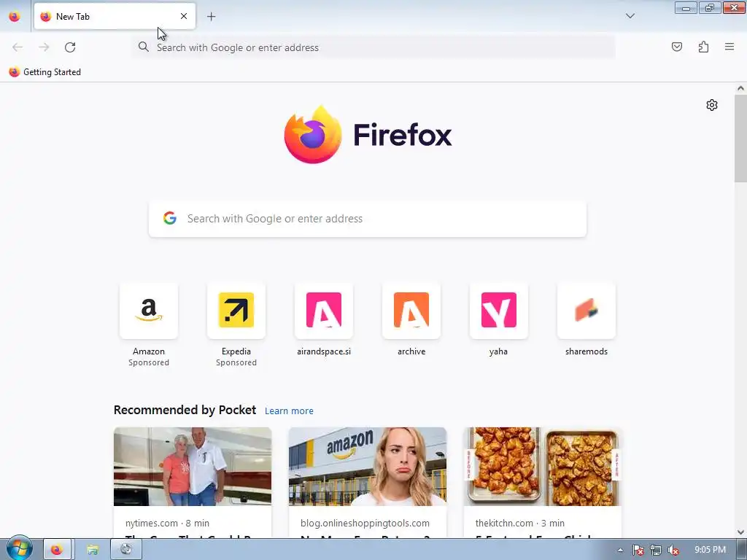Screen dimensions: 747x560
Task: Go forward one page
Action: tap(44, 47)
